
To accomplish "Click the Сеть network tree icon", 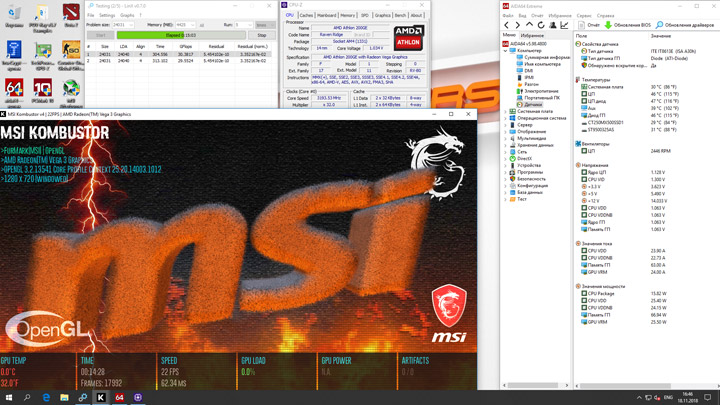I will pos(512,152).
